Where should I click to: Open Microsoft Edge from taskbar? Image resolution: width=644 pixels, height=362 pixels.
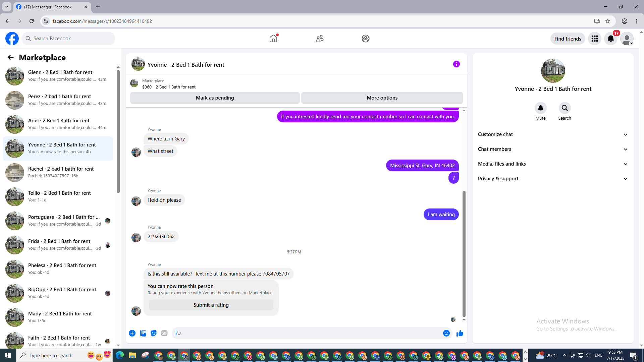coord(119,355)
